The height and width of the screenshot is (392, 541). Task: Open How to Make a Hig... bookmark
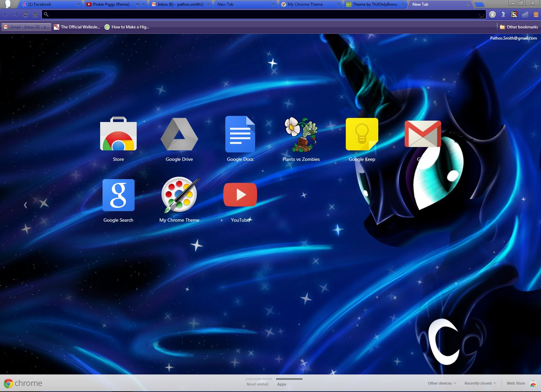click(x=127, y=27)
